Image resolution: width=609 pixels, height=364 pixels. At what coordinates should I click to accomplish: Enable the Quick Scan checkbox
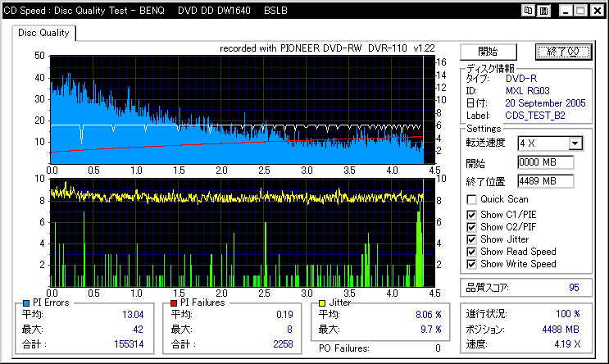click(471, 200)
